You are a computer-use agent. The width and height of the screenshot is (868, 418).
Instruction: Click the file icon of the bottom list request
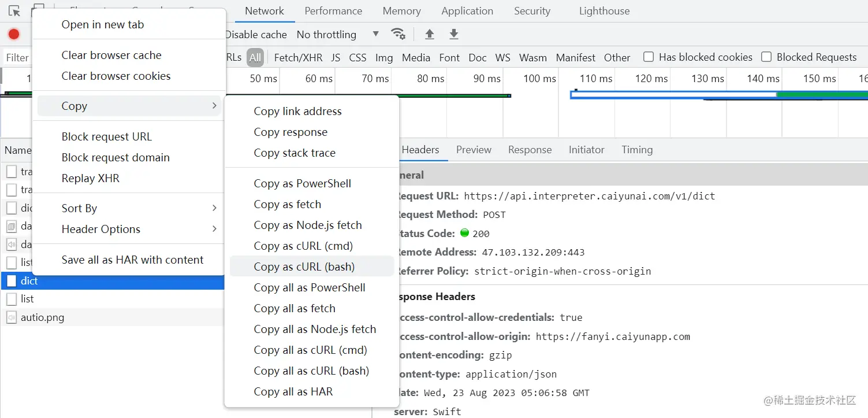12,299
